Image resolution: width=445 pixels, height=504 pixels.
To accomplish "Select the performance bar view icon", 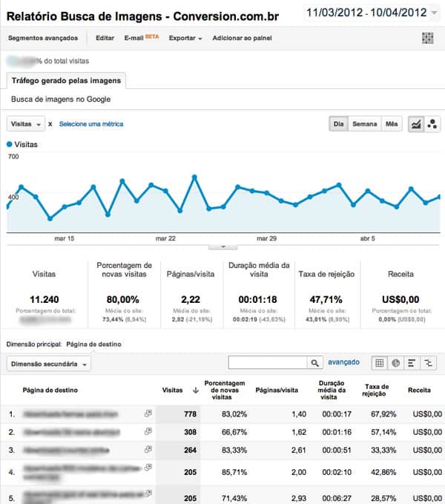I will (412, 363).
